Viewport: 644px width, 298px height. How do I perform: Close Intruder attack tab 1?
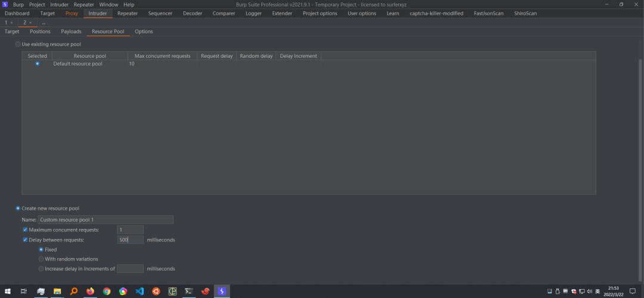click(11, 23)
